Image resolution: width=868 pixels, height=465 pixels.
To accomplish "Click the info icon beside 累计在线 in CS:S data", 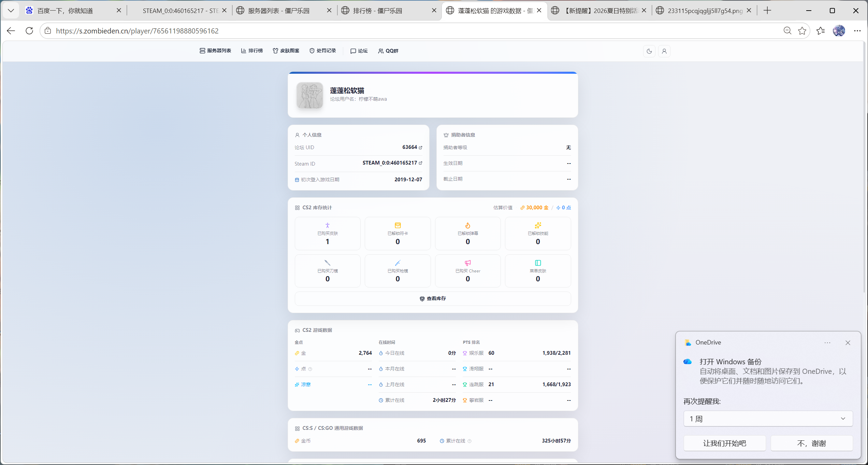I will (x=469, y=441).
